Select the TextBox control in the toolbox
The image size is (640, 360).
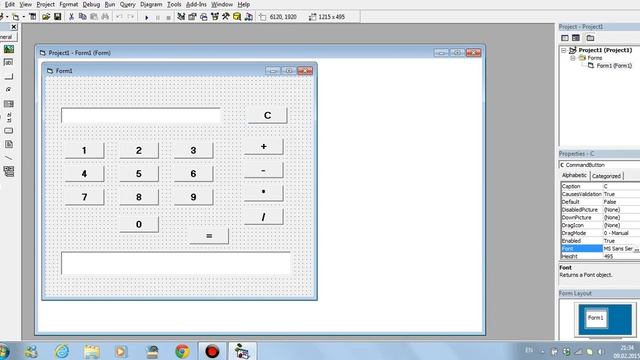[x=9, y=62]
